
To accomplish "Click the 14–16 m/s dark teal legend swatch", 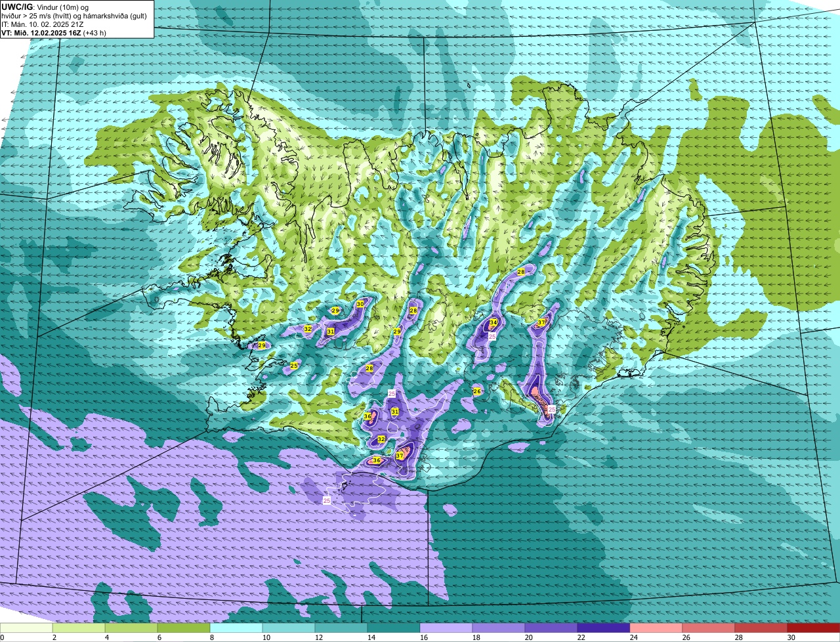I will point(394,628).
